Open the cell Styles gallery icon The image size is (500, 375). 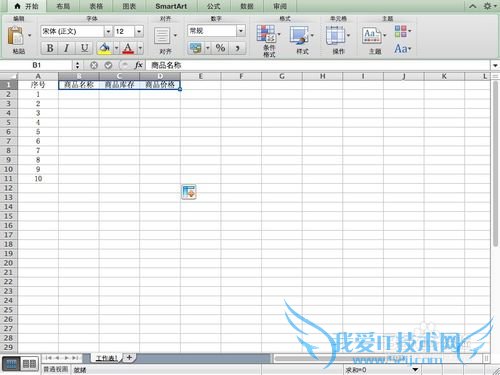(x=299, y=36)
